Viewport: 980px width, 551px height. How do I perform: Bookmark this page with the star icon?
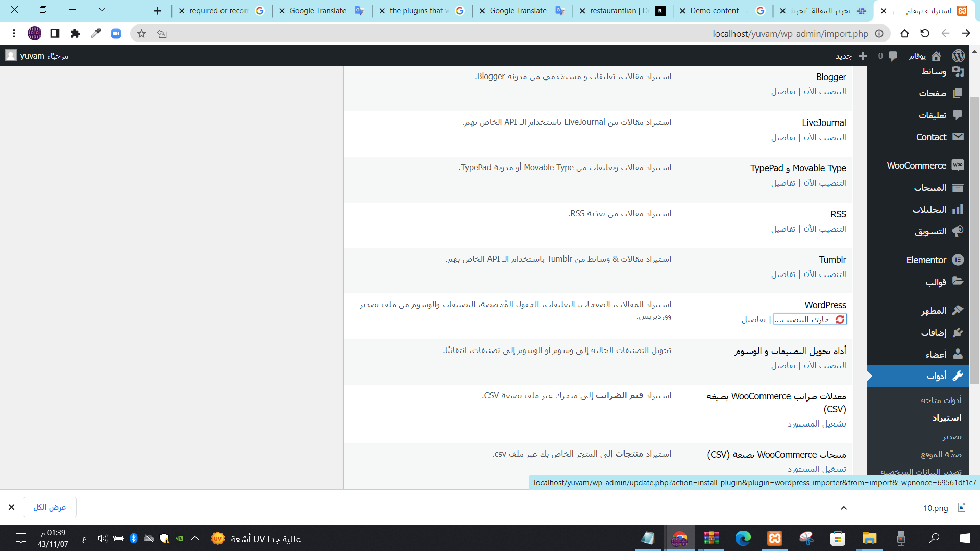[x=141, y=34]
